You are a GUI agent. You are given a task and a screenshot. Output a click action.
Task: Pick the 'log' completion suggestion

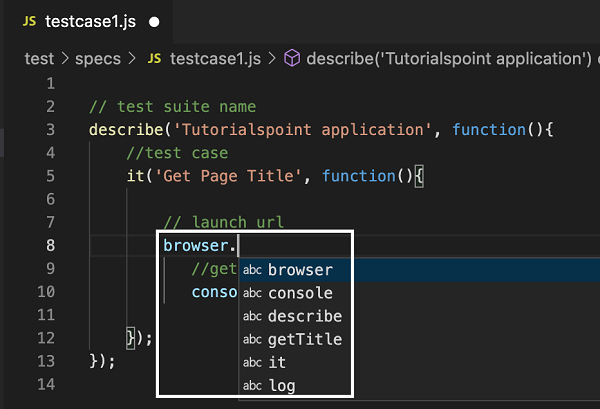pyautogui.click(x=281, y=385)
